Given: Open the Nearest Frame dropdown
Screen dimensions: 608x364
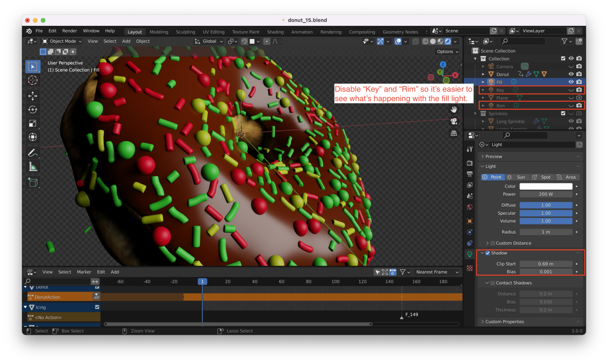Looking at the screenshot, I should tap(437, 272).
